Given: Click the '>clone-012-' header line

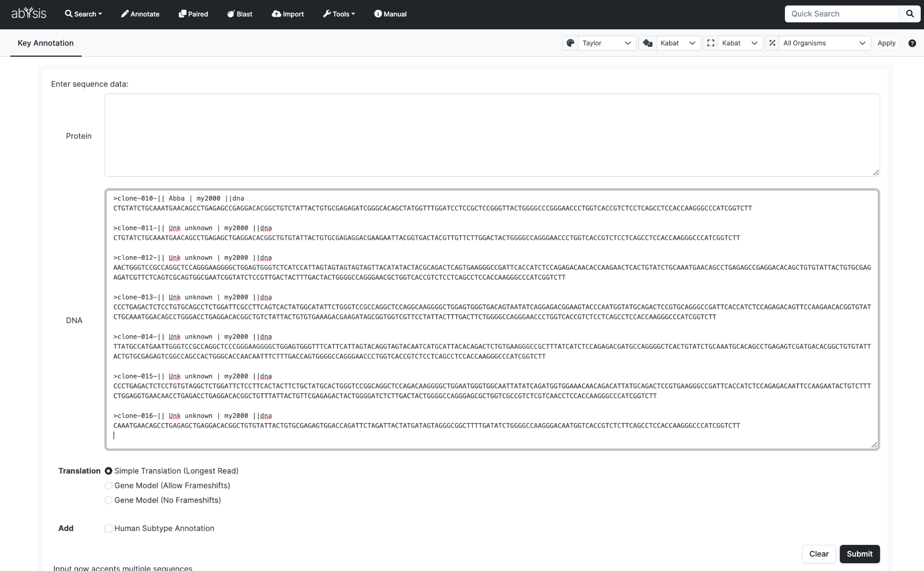Looking at the screenshot, I should click(193, 258).
